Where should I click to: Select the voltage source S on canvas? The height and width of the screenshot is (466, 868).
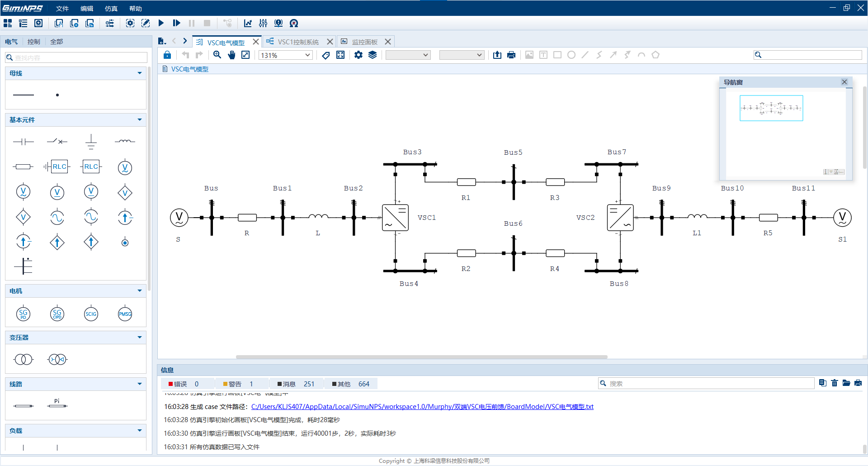pyautogui.click(x=179, y=218)
